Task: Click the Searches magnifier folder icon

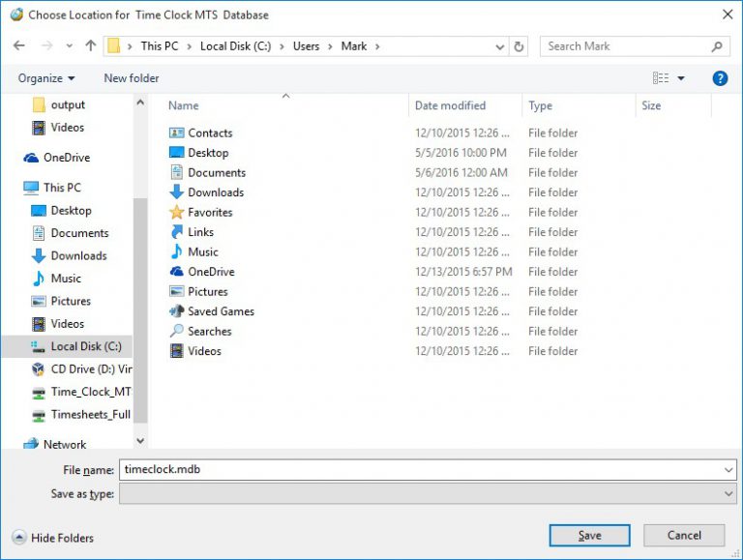Action: [x=176, y=331]
